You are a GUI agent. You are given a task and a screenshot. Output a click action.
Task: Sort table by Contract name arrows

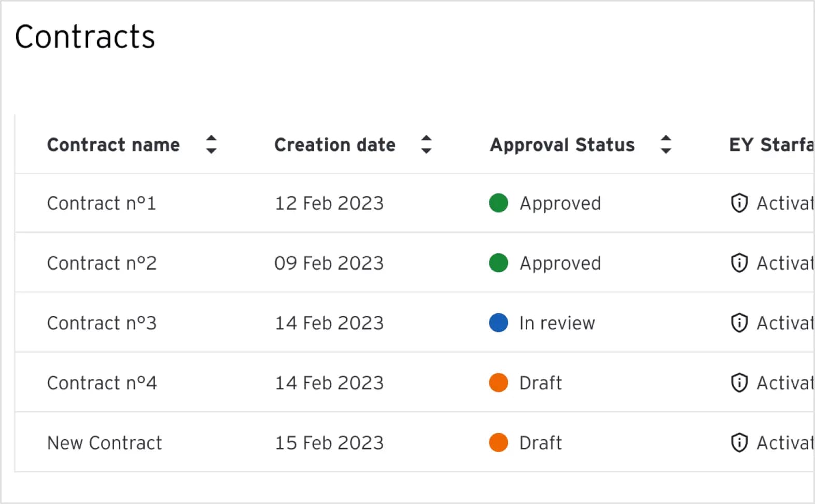click(211, 145)
